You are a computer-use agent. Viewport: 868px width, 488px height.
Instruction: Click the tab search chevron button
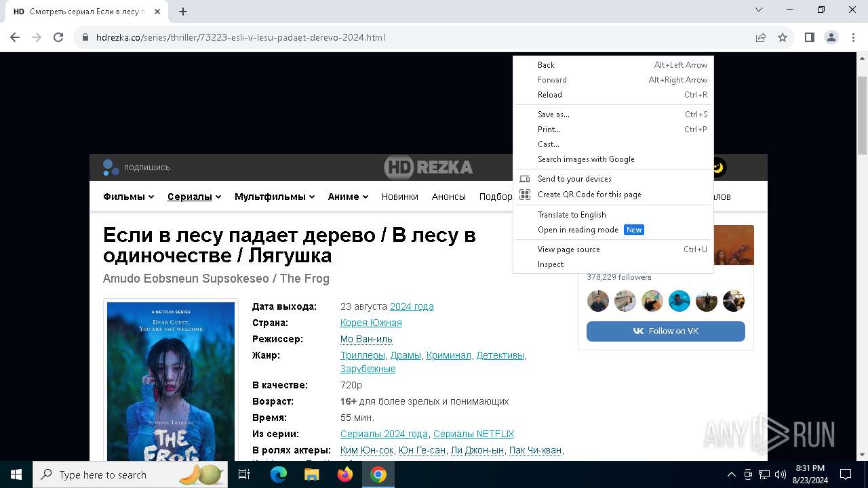759,9
